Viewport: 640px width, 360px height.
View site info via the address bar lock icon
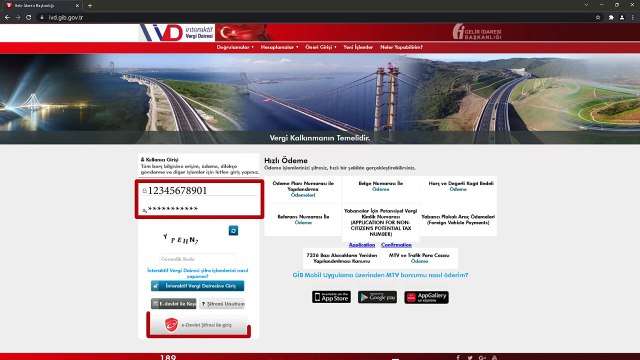point(42,18)
